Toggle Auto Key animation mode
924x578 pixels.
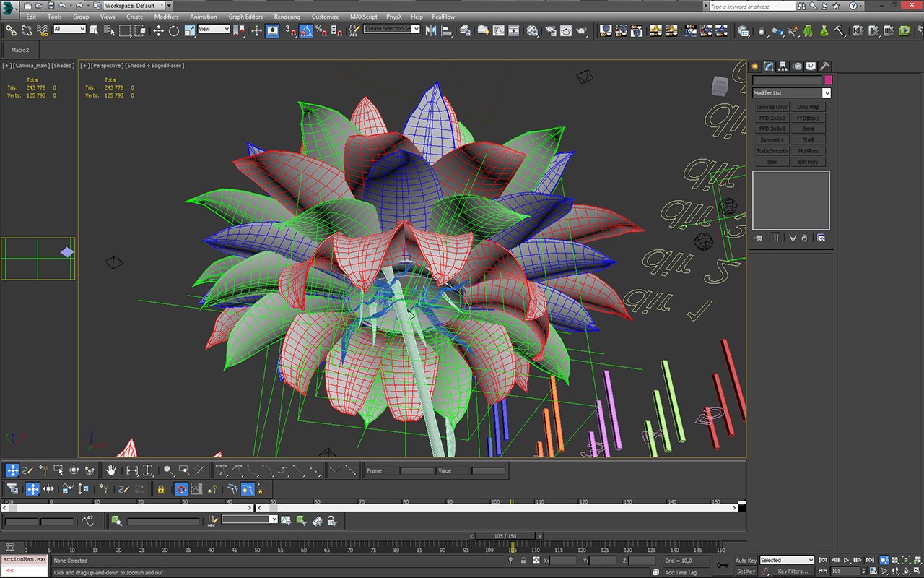[746, 560]
